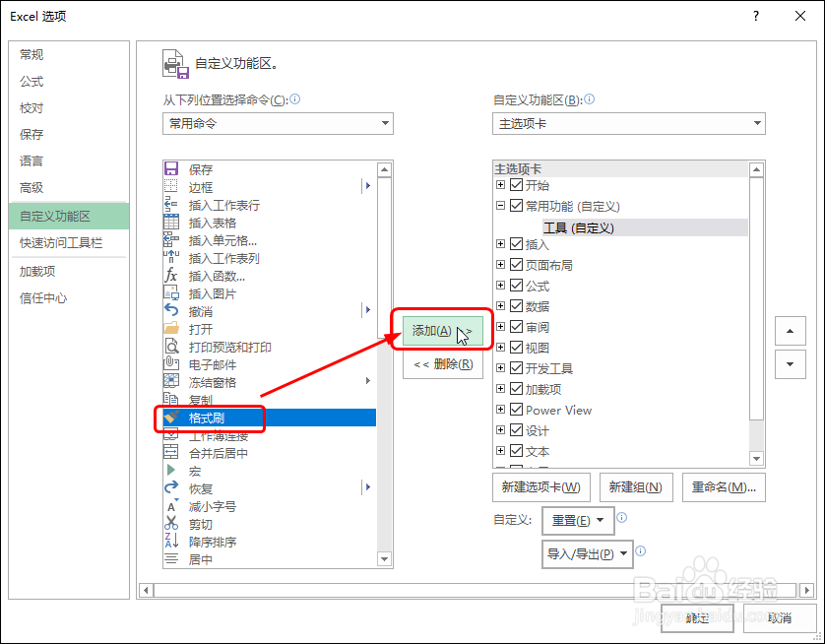The image size is (825, 644).
Task: Click the 重命名(M)... button
Action: pos(724,487)
